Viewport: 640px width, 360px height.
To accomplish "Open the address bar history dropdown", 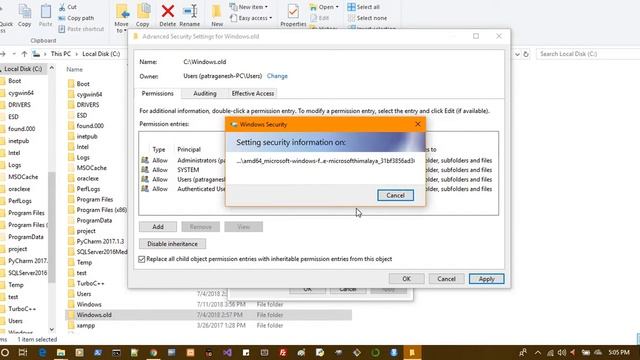I will 517,54.
